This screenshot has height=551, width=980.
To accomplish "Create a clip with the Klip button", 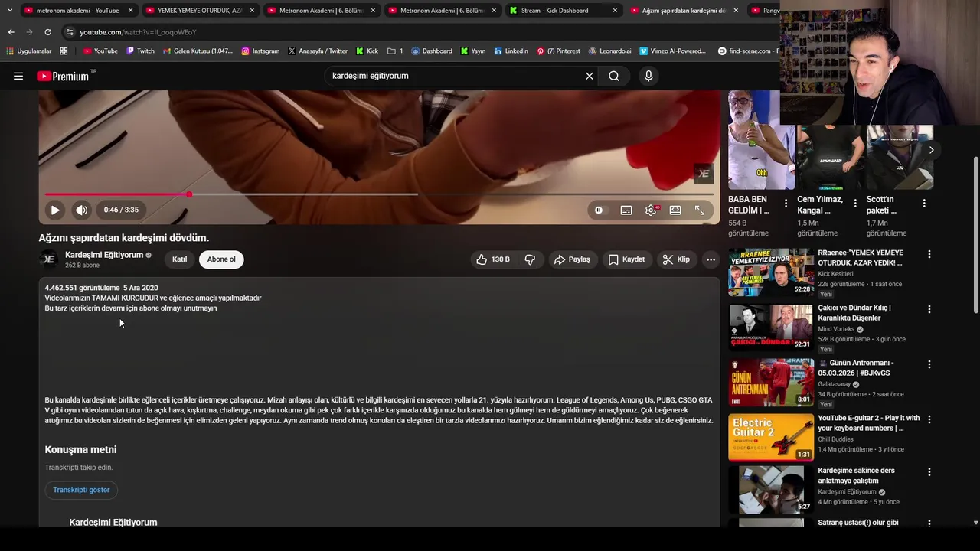I will (x=676, y=259).
